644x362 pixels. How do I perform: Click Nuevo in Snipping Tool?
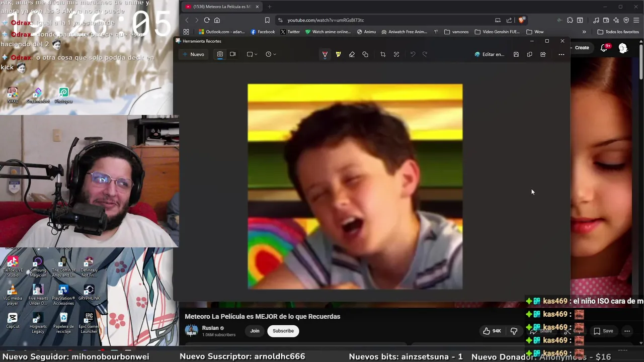point(193,54)
